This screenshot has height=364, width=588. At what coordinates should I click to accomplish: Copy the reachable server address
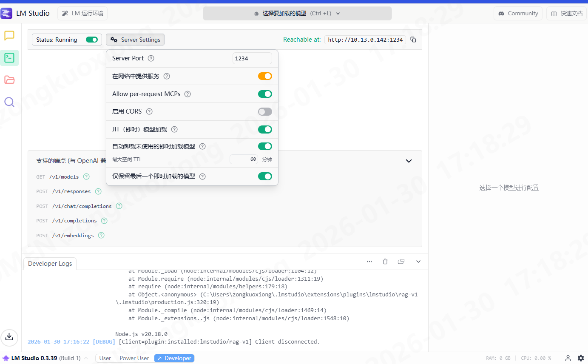pos(413,40)
